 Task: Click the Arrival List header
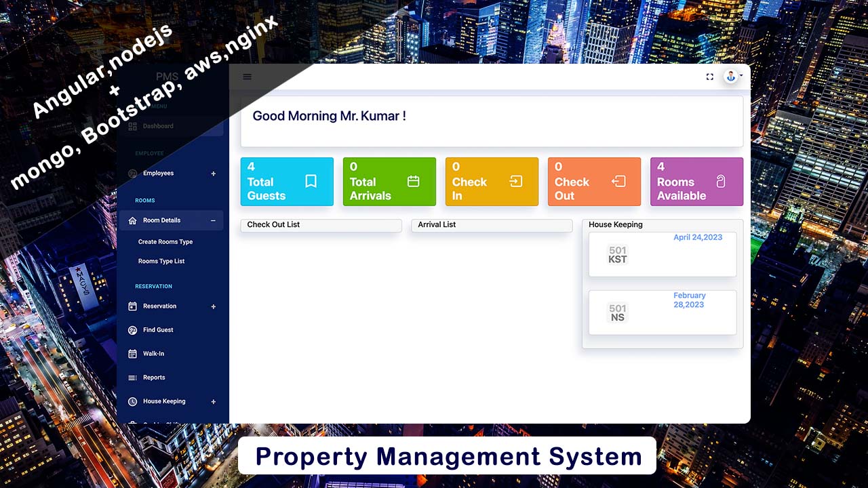pos(437,224)
